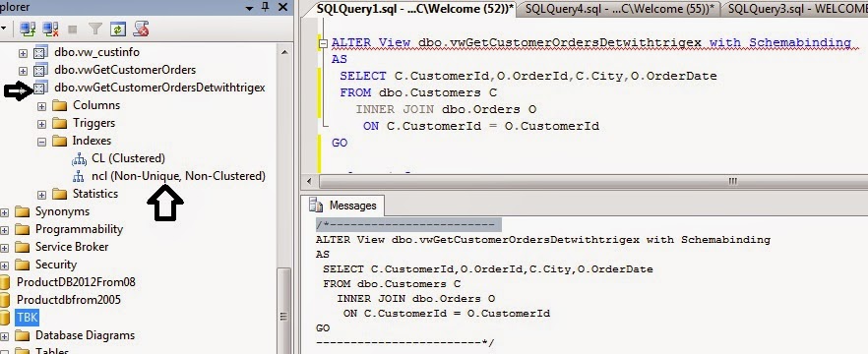
Task: Toggle auto-hide pin on Object Explorer
Action: pyautogui.click(x=265, y=7)
